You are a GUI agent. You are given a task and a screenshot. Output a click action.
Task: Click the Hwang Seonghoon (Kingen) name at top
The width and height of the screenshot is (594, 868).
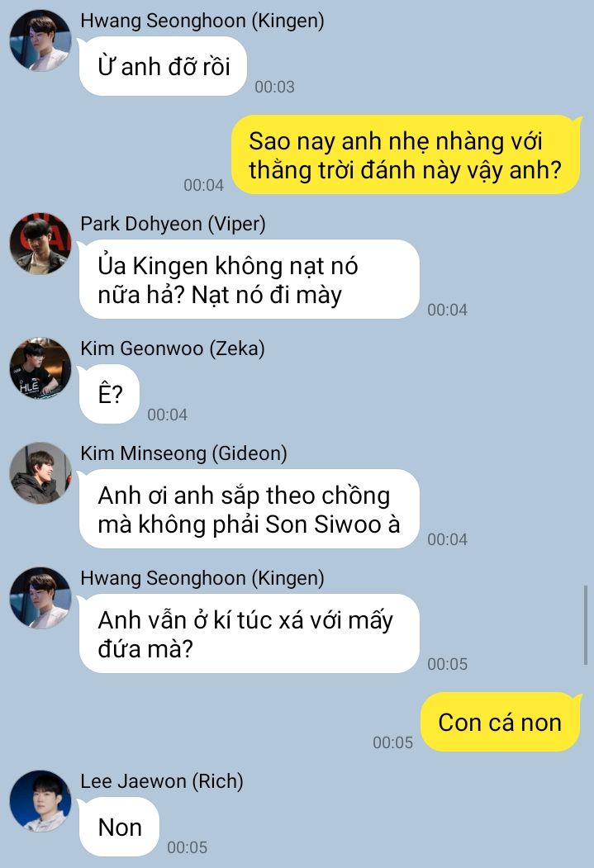click(x=202, y=21)
